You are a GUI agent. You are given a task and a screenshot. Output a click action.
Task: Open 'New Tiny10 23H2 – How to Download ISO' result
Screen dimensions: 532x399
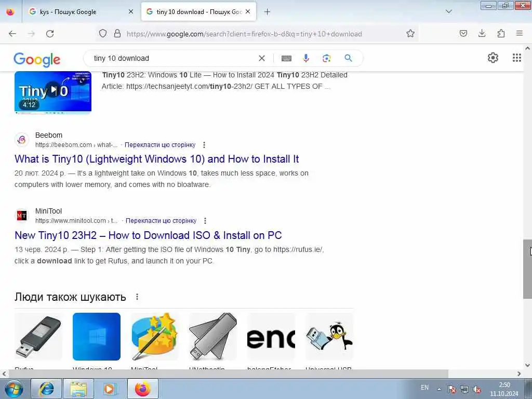point(148,235)
